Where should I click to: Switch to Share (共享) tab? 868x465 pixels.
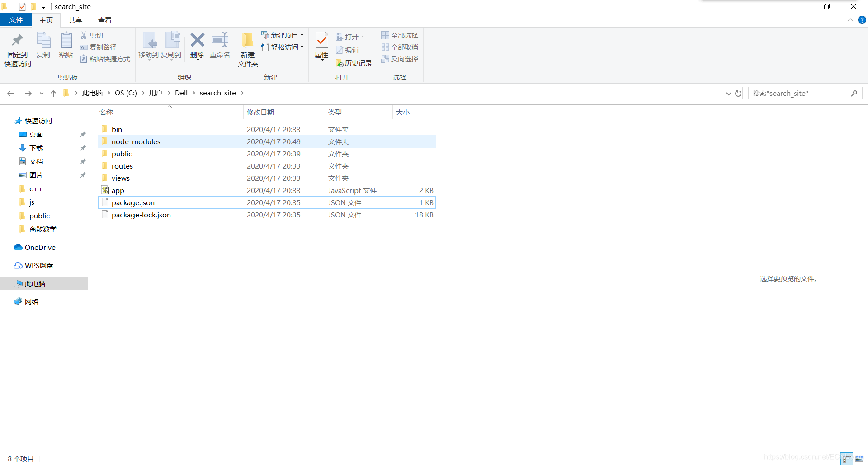click(75, 20)
